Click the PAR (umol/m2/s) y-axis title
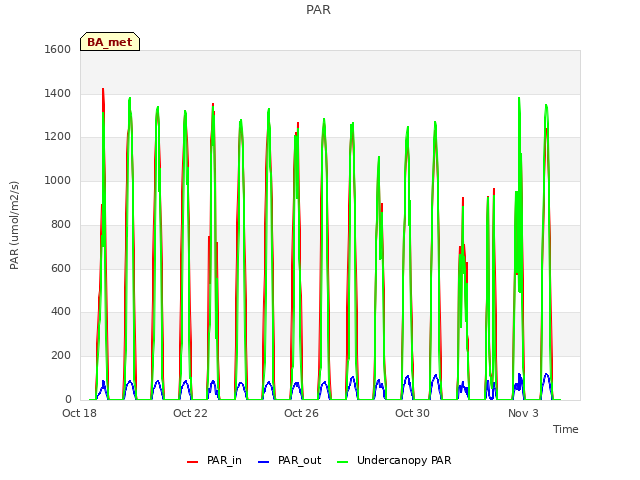The width and height of the screenshot is (640, 480). pos(14,225)
